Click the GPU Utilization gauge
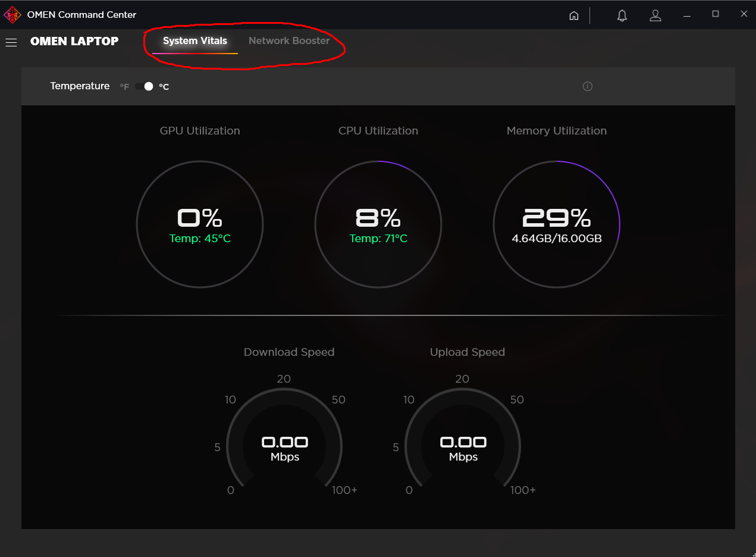756x557 pixels. [x=200, y=224]
